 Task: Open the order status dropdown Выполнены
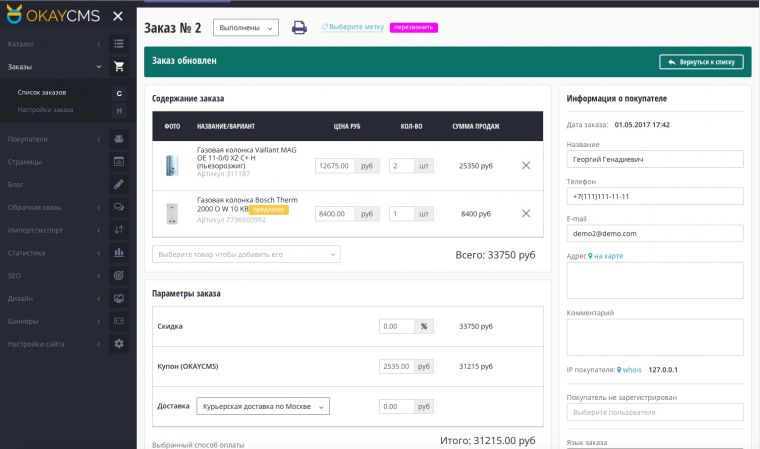[245, 28]
